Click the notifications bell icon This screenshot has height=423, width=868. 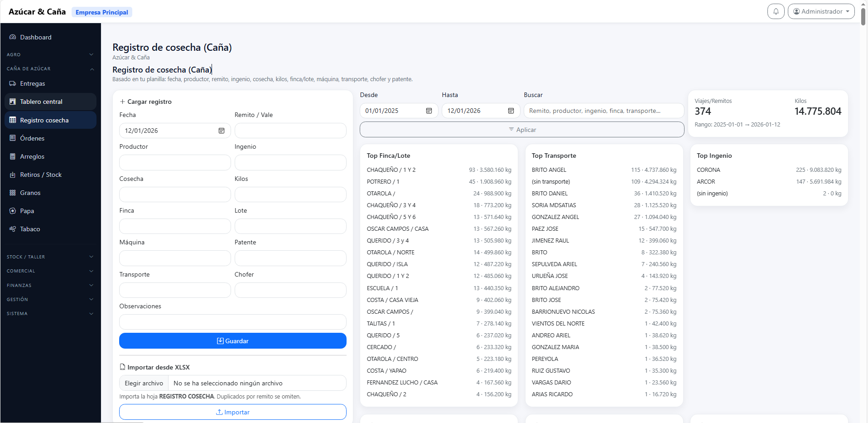coord(776,11)
